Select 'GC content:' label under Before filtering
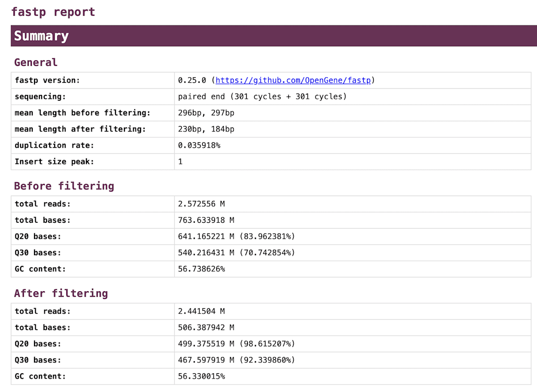The image size is (537, 392). point(40,269)
